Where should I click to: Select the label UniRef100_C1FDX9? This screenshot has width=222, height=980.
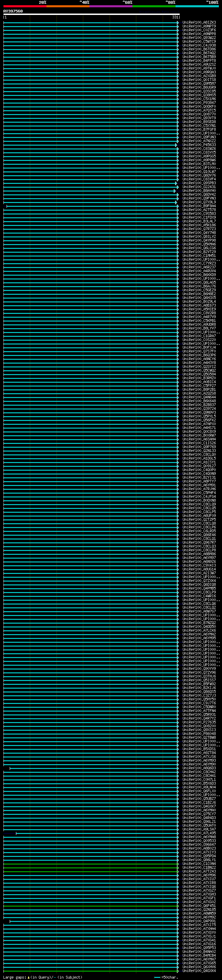click(x=199, y=218)
